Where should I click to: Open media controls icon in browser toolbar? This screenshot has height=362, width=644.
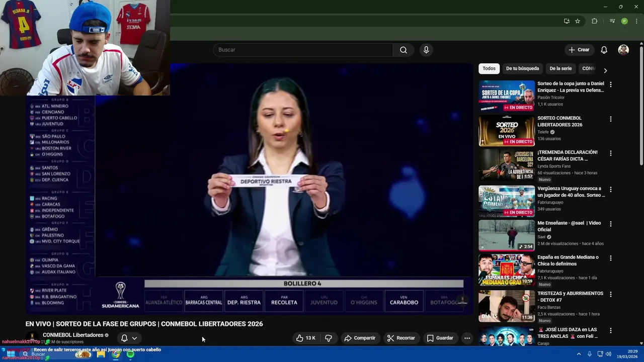pos(612,21)
